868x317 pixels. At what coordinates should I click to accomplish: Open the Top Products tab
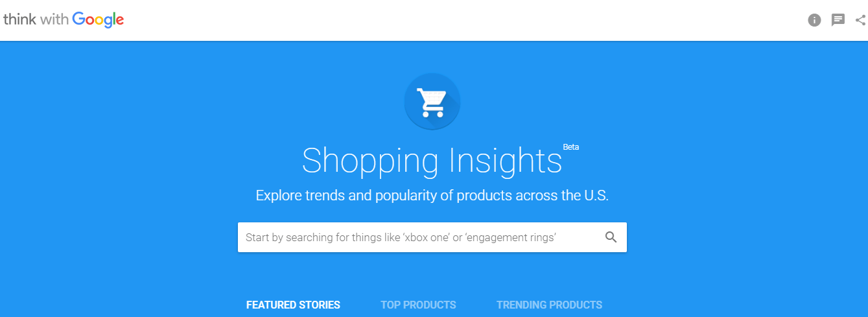point(418,305)
